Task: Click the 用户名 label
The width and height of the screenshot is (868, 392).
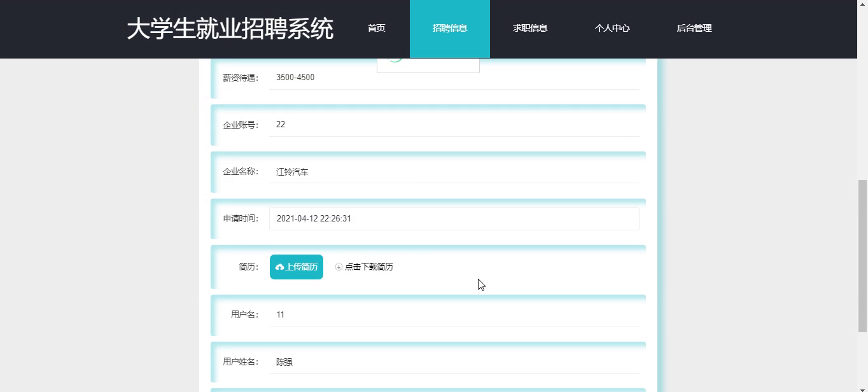Action: (245, 314)
